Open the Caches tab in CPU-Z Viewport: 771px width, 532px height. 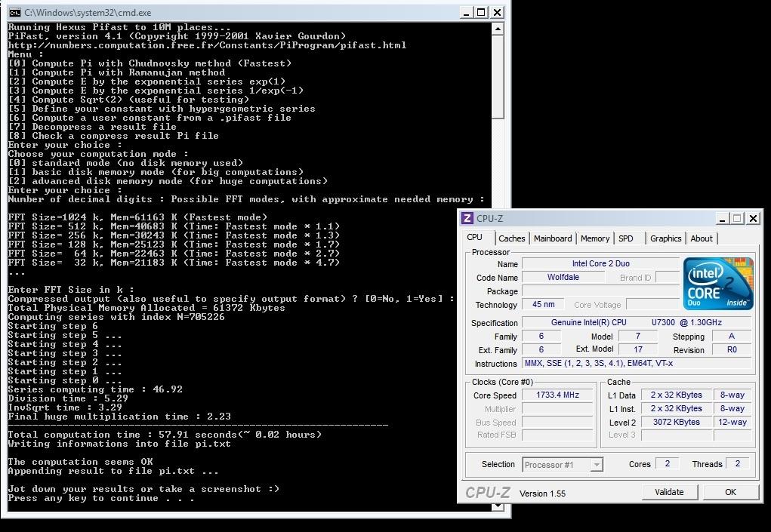point(511,238)
